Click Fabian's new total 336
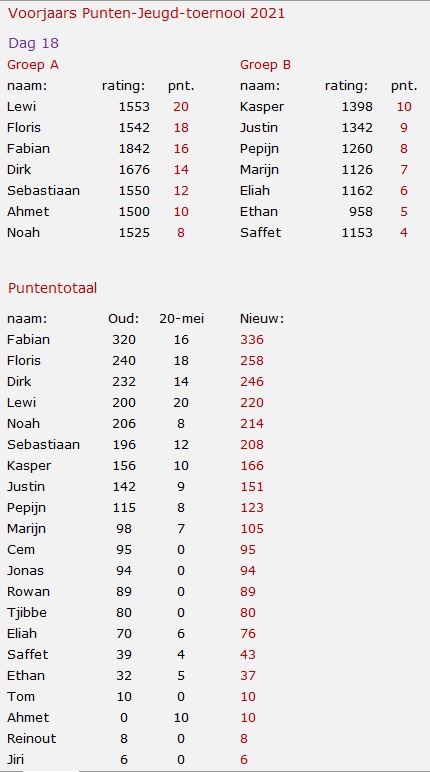This screenshot has height=772, width=430. pyautogui.click(x=252, y=340)
